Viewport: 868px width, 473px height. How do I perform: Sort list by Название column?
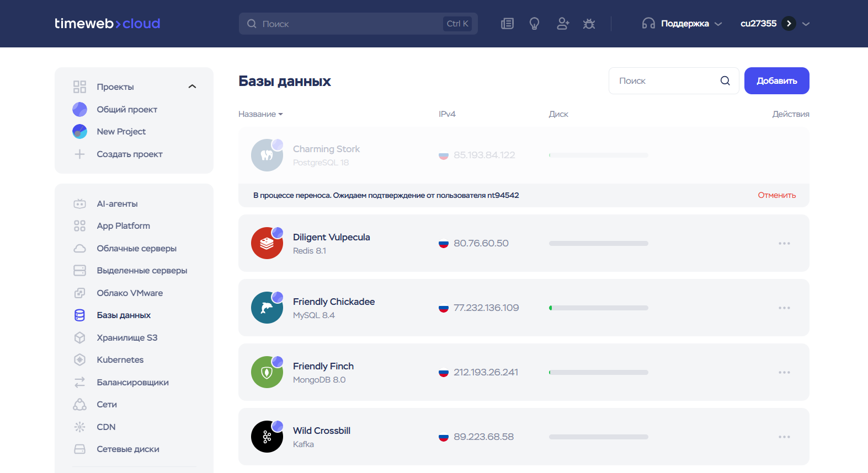[x=260, y=114]
